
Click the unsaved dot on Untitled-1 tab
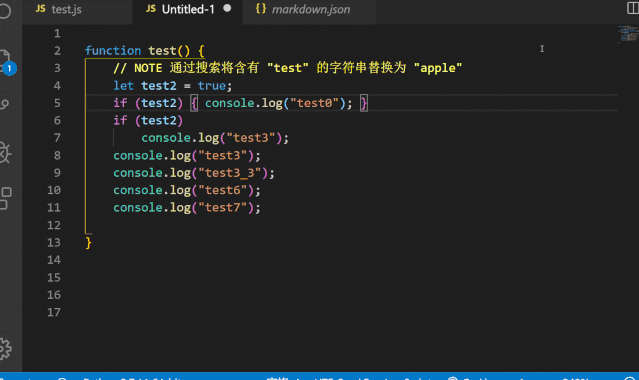pyautogui.click(x=227, y=8)
